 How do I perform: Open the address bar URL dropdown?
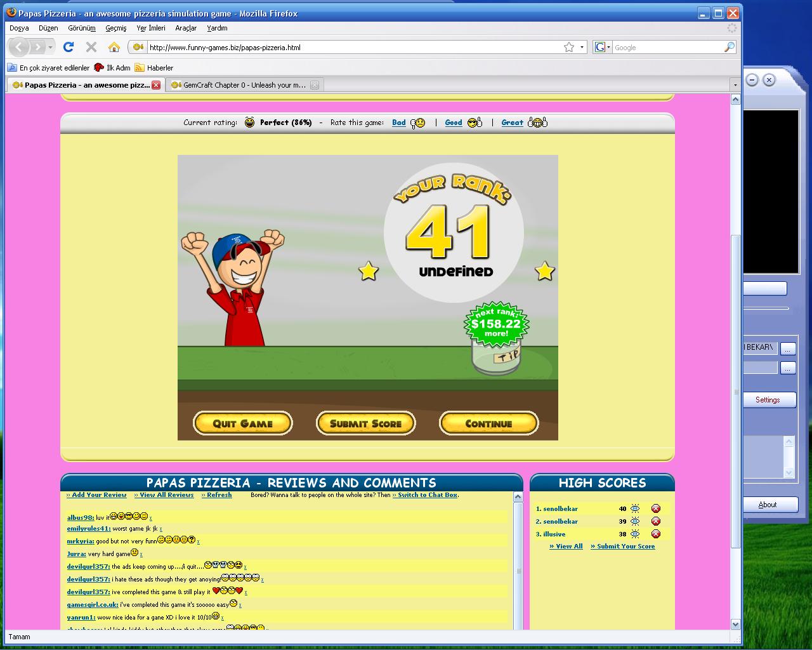click(582, 47)
